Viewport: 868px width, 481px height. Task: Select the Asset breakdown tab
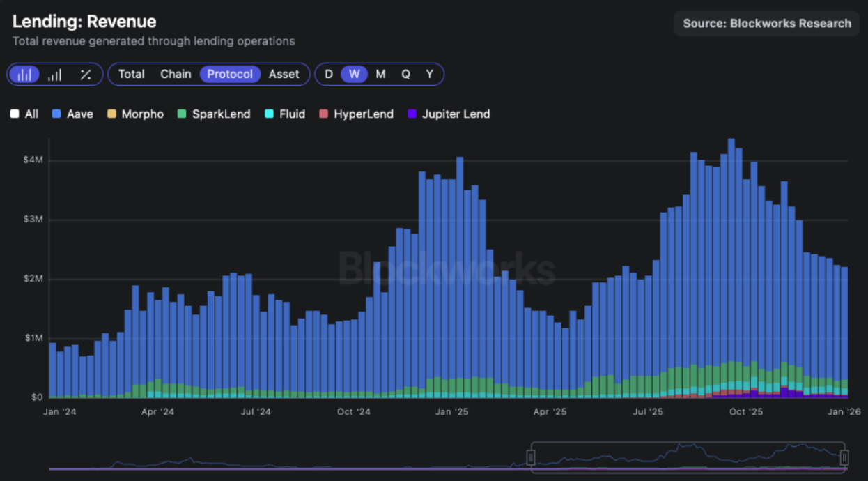(x=284, y=75)
